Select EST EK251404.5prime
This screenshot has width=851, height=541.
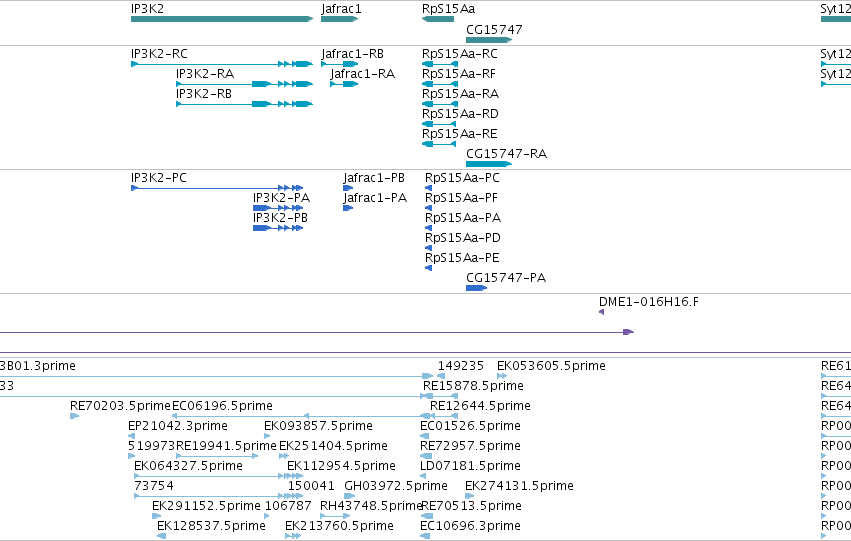284,456
